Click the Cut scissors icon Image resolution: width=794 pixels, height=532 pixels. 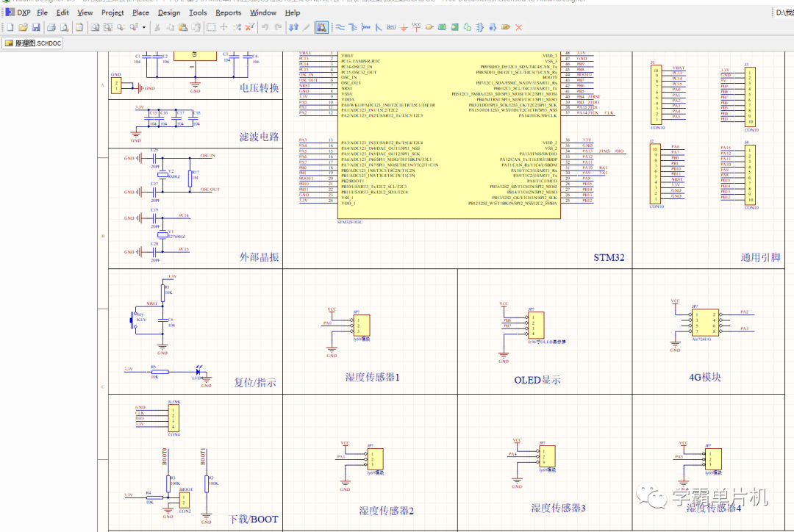point(157,27)
